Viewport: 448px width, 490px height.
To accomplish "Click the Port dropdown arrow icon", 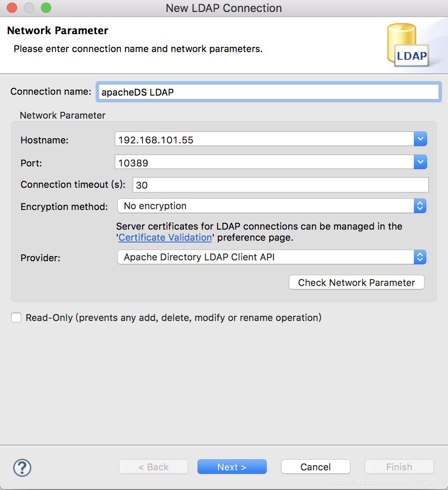I will tap(420, 162).
